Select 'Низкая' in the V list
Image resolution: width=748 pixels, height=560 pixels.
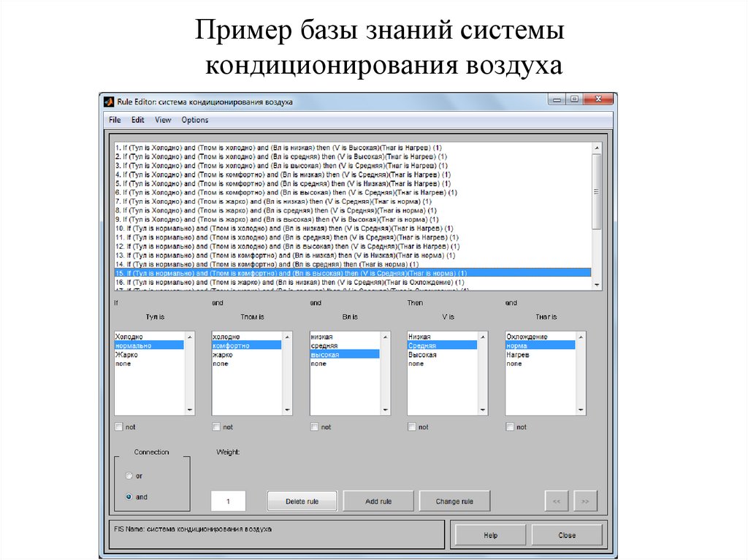pyautogui.click(x=442, y=337)
